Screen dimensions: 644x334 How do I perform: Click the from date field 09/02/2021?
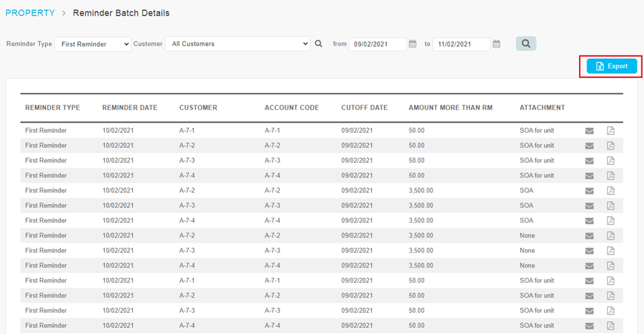click(x=377, y=44)
